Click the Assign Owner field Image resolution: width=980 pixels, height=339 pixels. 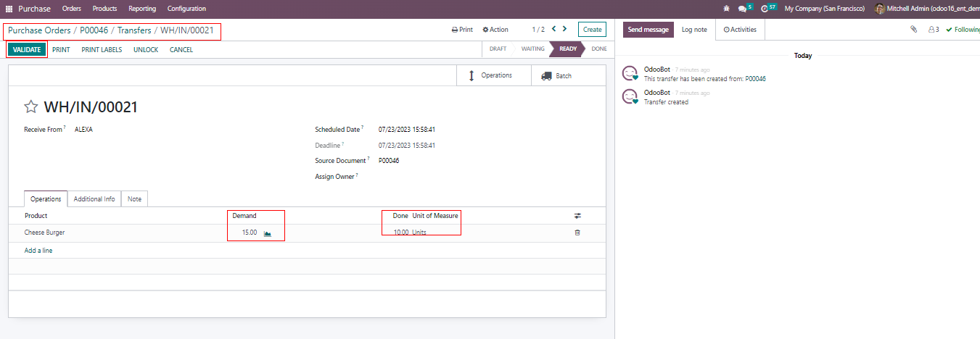(435, 176)
